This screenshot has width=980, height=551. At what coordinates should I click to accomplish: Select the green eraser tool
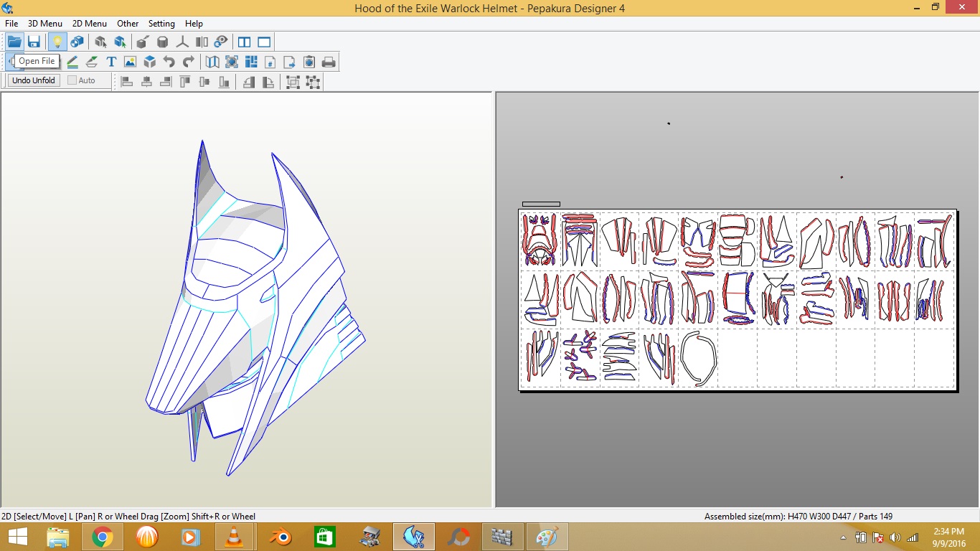92,62
